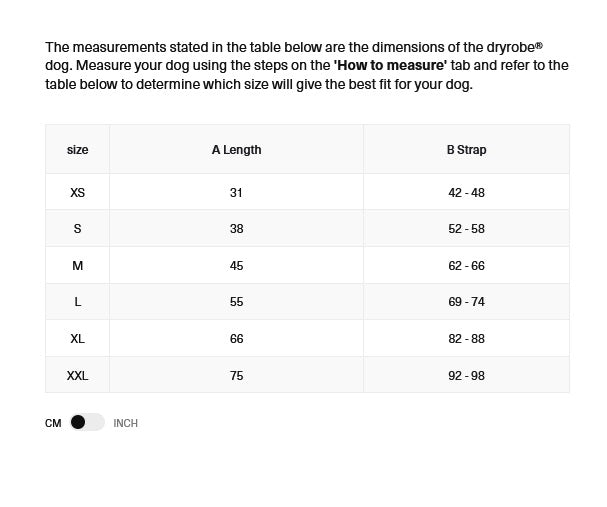Click the XXL size row label

click(x=77, y=376)
